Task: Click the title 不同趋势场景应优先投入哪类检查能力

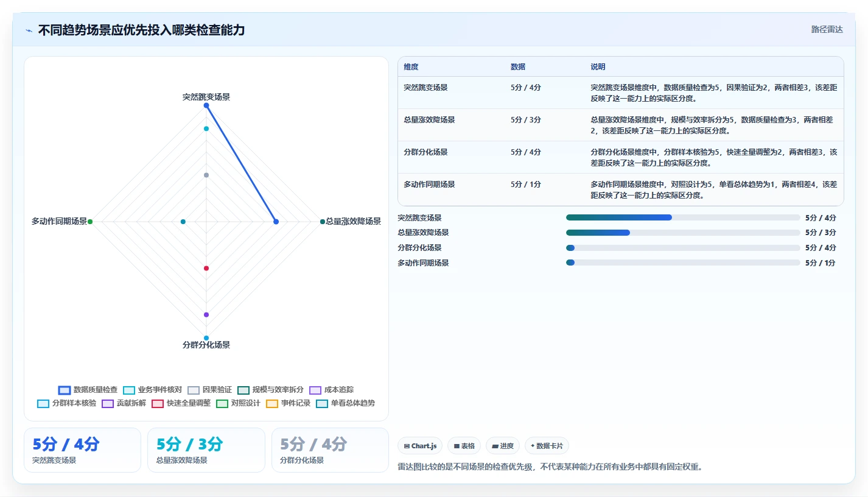Action: pos(141,30)
